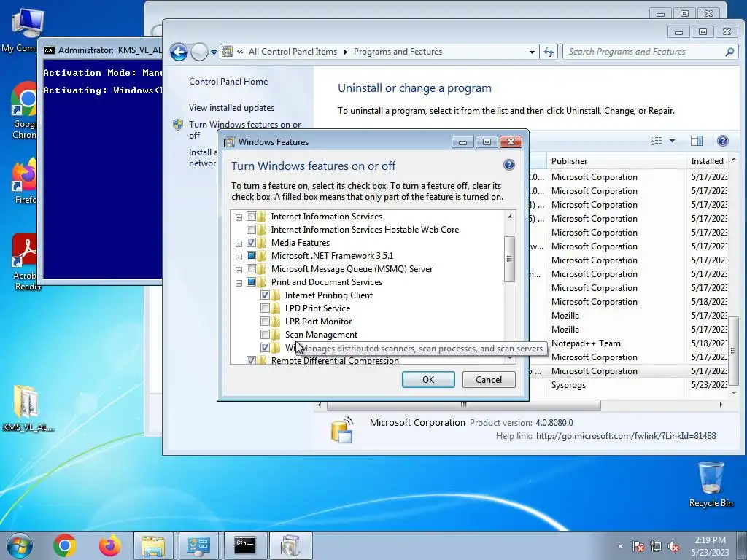Expand Internet Information Services node
The width and height of the screenshot is (747, 560).
point(239,217)
